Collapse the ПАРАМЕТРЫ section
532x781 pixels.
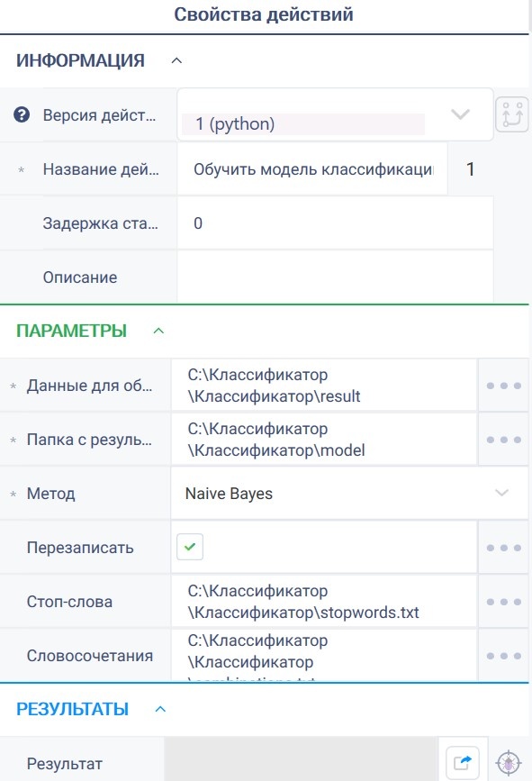tap(158, 331)
